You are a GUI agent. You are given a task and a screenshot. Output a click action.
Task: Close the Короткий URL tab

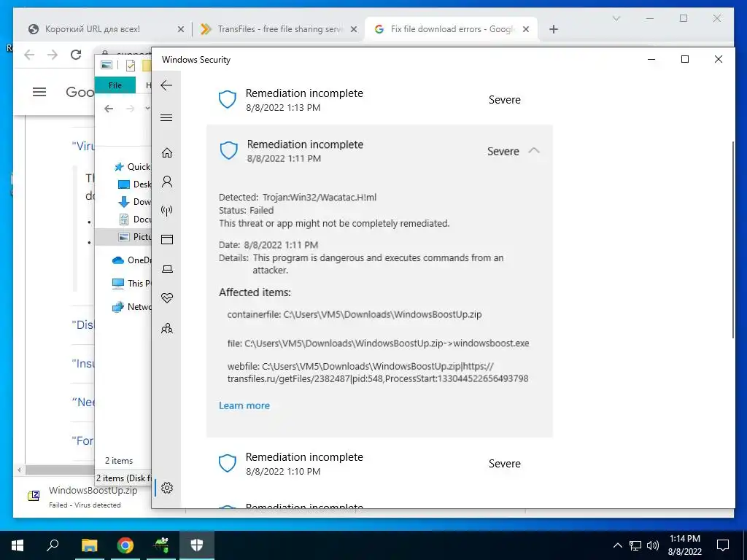tap(181, 29)
